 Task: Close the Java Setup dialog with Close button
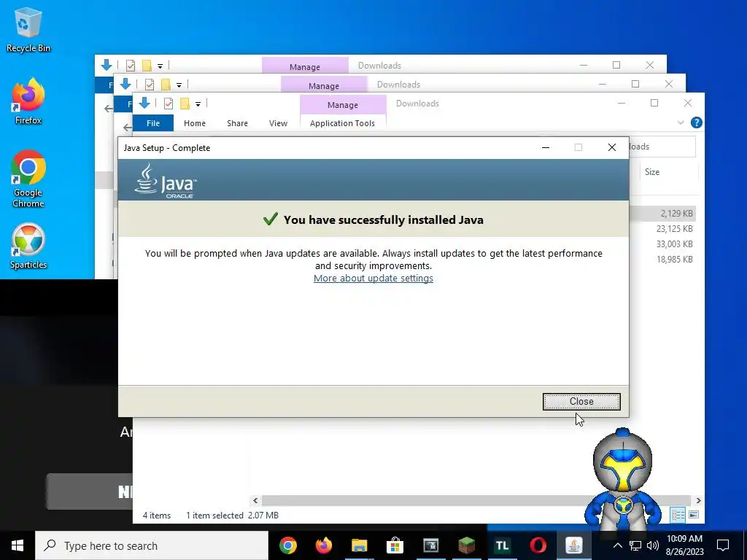pos(581,402)
